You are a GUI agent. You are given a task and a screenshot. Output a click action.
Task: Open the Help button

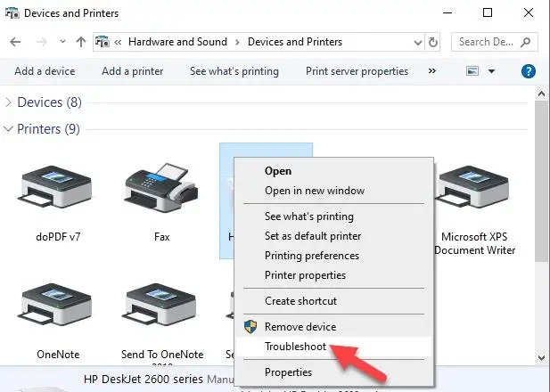click(529, 71)
